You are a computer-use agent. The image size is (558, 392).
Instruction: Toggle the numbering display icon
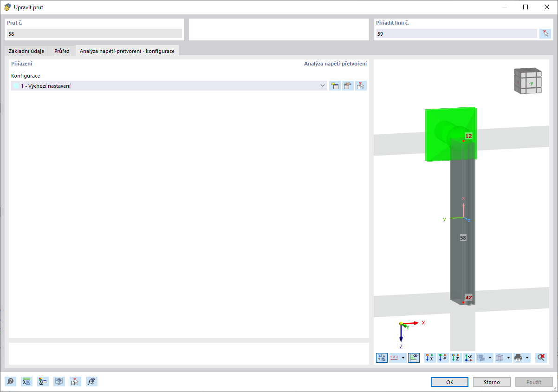tap(395, 358)
